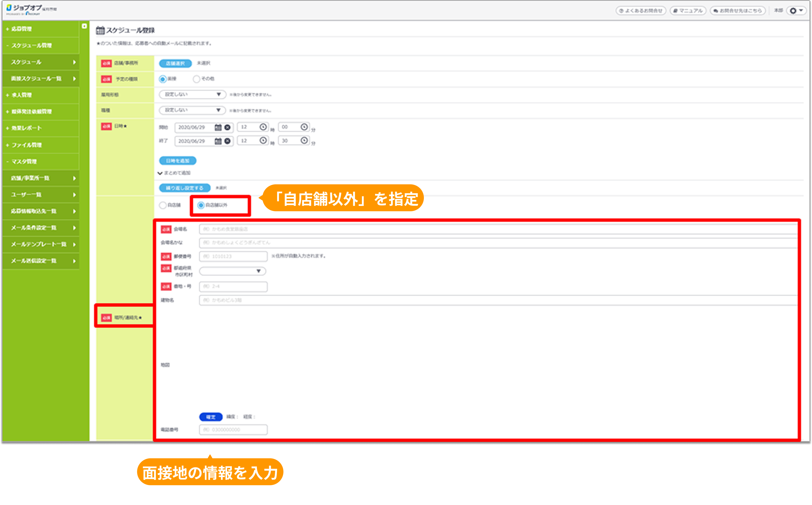812x505 pixels.
Task: Select the その他 radio button
Action: tap(196, 79)
